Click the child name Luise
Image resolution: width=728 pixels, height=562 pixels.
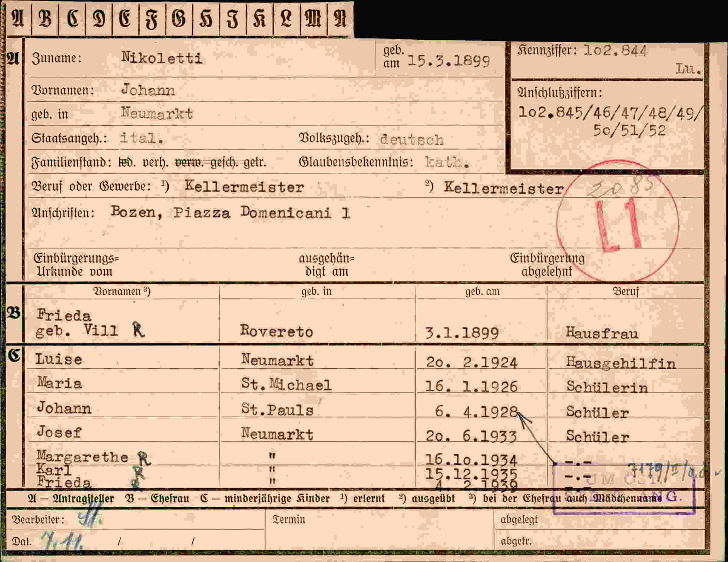[58, 359]
